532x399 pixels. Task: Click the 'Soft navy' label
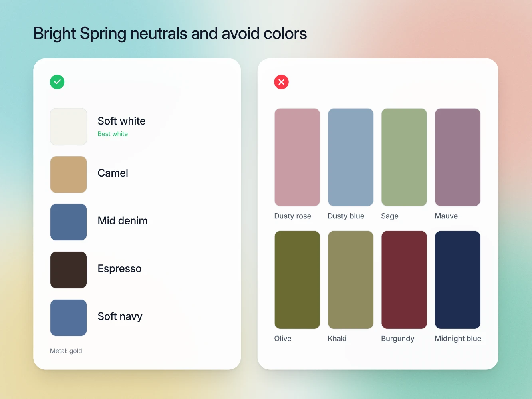[120, 316]
